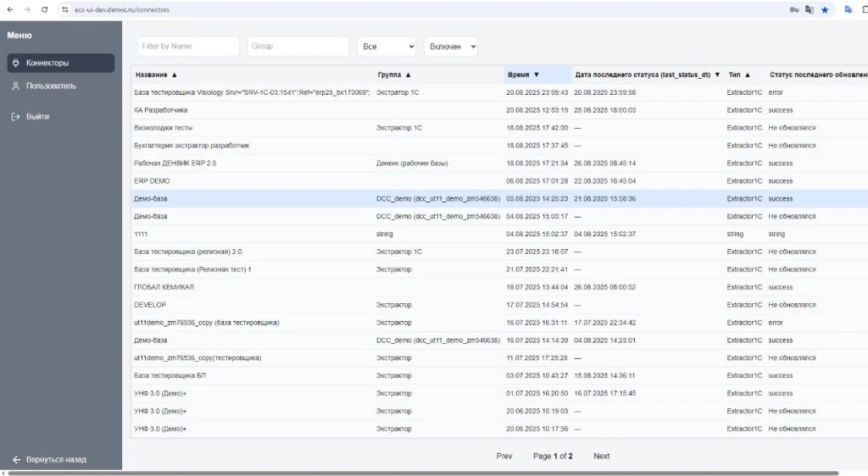Click the Вернуться назад arrow icon

pyautogui.click(x=16, y=459)
